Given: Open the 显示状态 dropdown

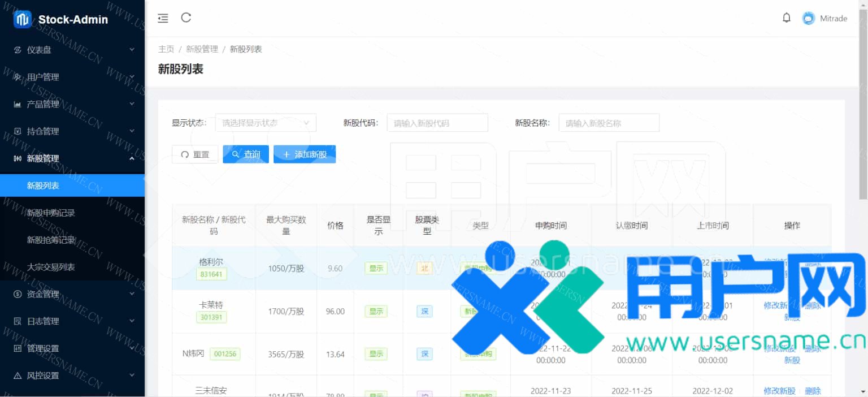Looking at the screenshot, I should pyautogui.click(x=266, y=123).
